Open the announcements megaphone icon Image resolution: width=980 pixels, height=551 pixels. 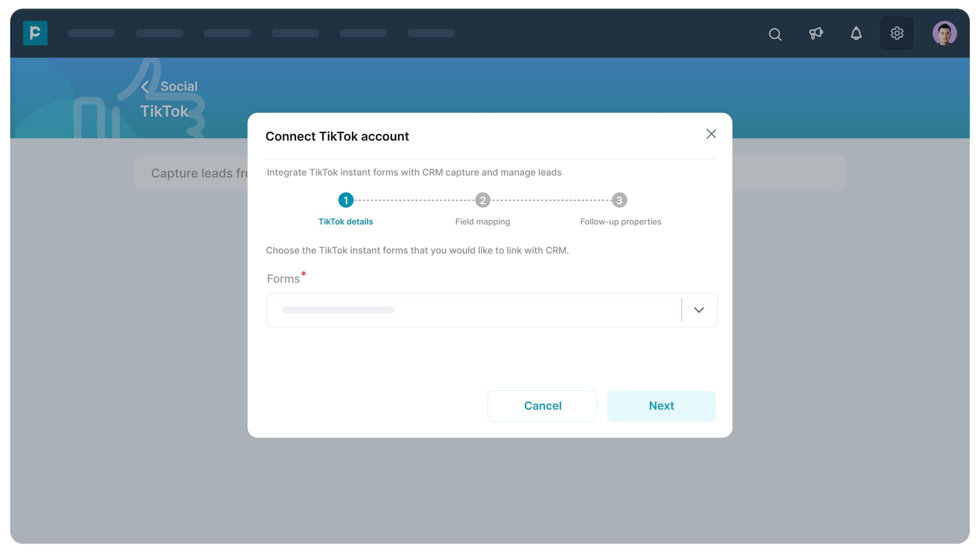tap(816, 33)
